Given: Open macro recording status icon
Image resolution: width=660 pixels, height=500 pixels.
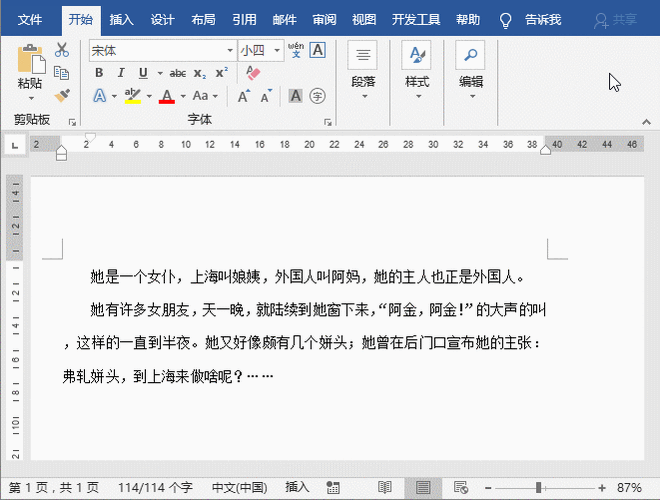Looking at the screenshot, I should tap(333, 488).
